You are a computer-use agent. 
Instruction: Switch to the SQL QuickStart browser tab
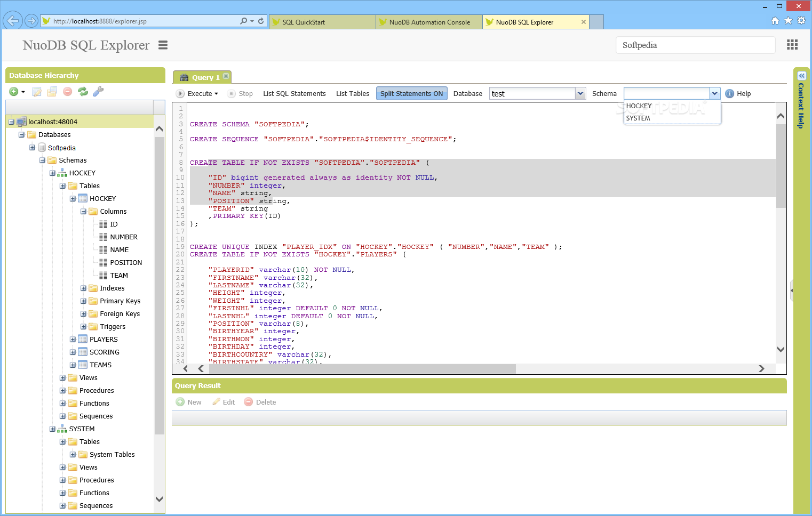(x=322, y=22)
